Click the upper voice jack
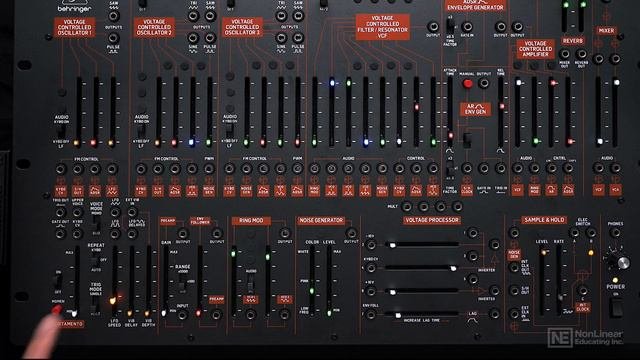Screen dimensions: 640x360 tap(78, 213)
